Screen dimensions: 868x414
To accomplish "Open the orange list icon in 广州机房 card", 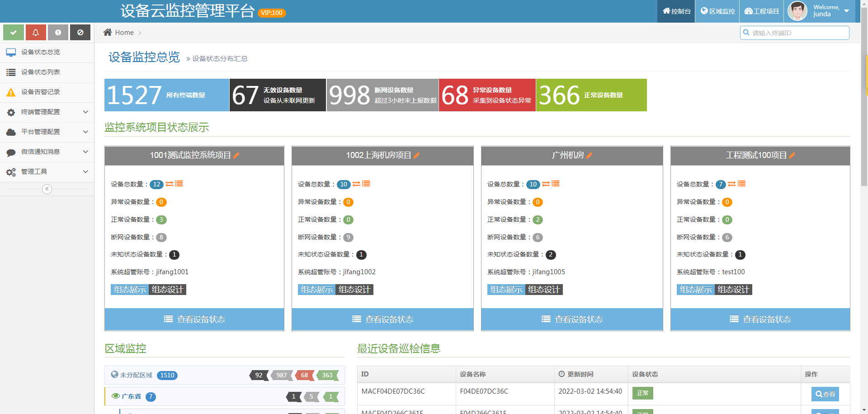I will tap(555, 184).
